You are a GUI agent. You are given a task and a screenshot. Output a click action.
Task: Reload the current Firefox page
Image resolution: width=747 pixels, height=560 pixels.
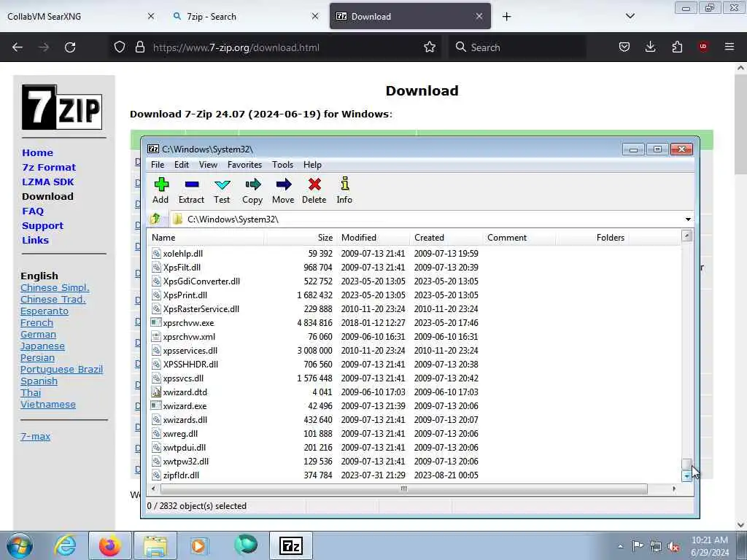pyautogui.click(x=70, y=47)
